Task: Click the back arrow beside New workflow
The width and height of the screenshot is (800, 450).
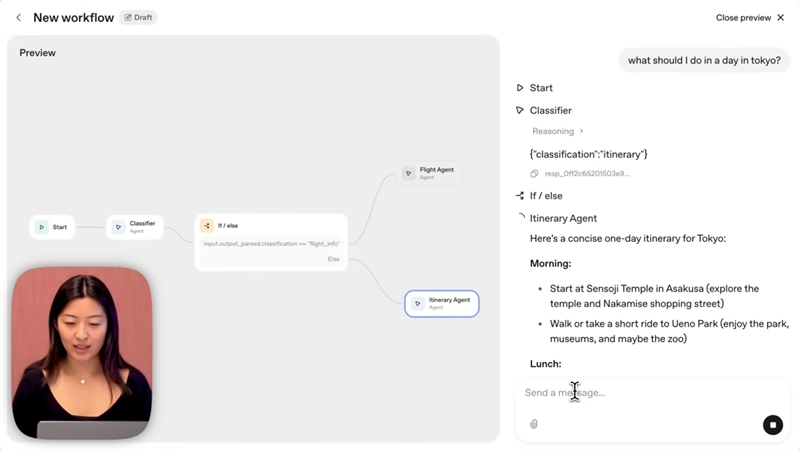Action: 19,17
